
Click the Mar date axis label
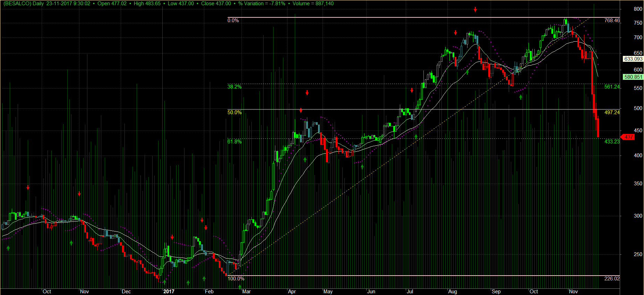click(x=246, y=292)
